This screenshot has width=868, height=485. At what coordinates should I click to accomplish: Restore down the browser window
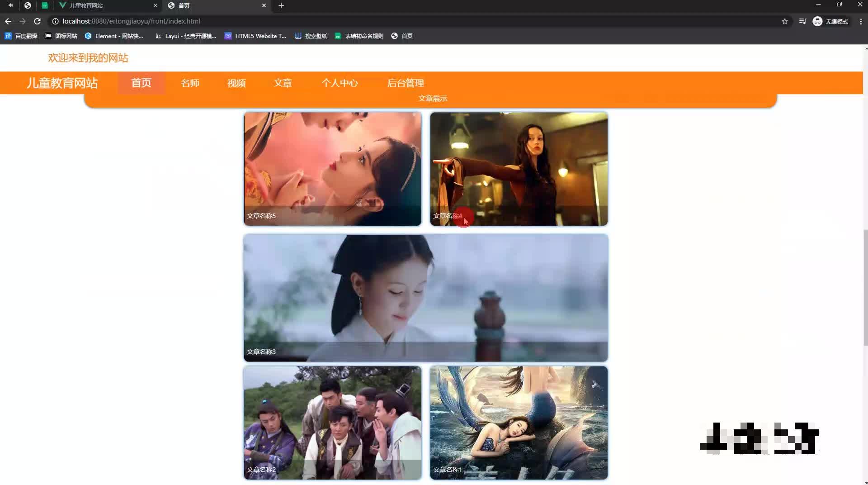click(839, 5)
